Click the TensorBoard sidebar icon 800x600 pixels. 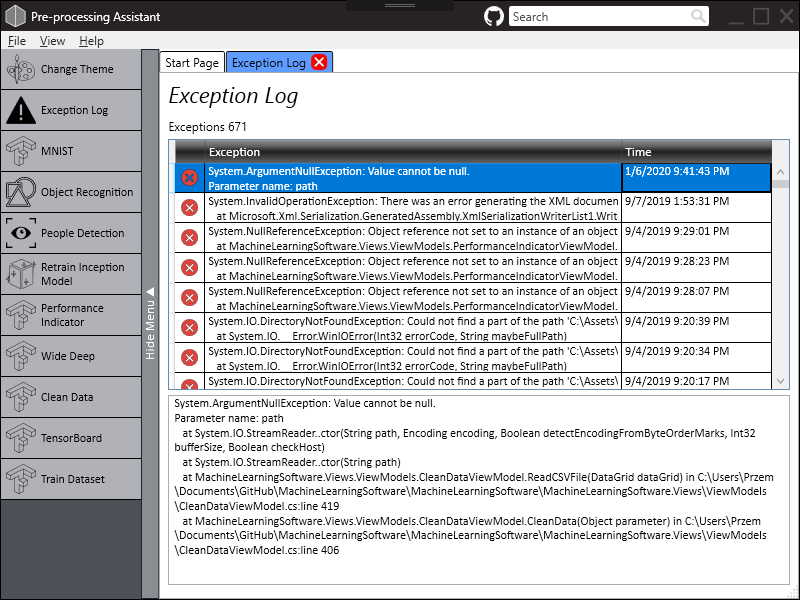point(21,438)
